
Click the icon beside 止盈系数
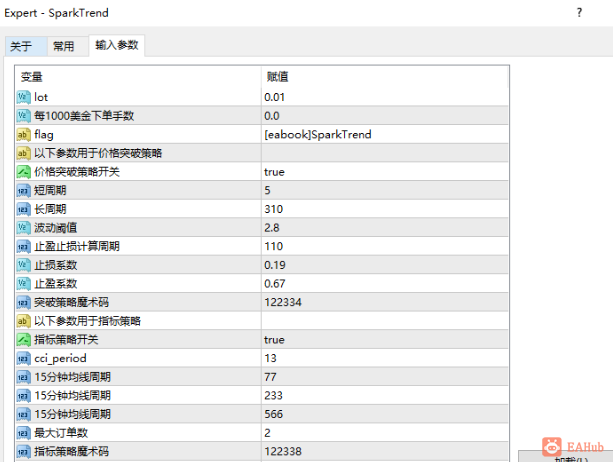[x=23, y=283]
